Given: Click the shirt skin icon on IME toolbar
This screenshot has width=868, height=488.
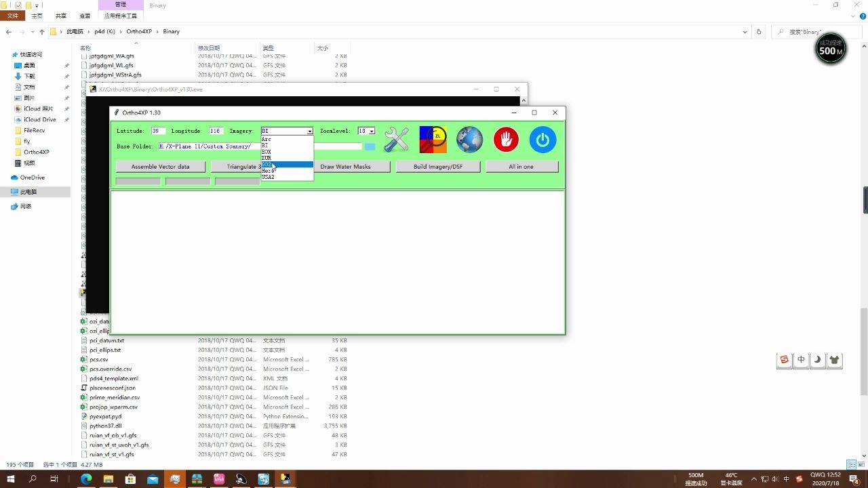Looking at the screenshot, I should 835,360.
